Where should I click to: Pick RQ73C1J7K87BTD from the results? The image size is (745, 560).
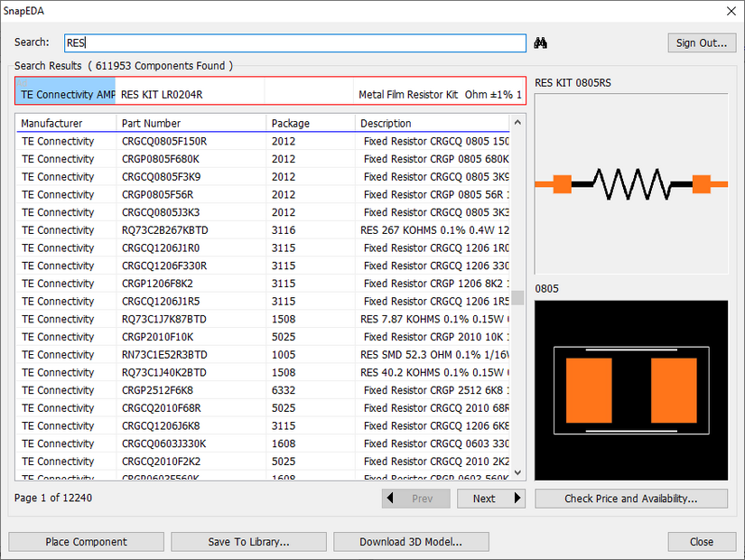coord(263,319)
